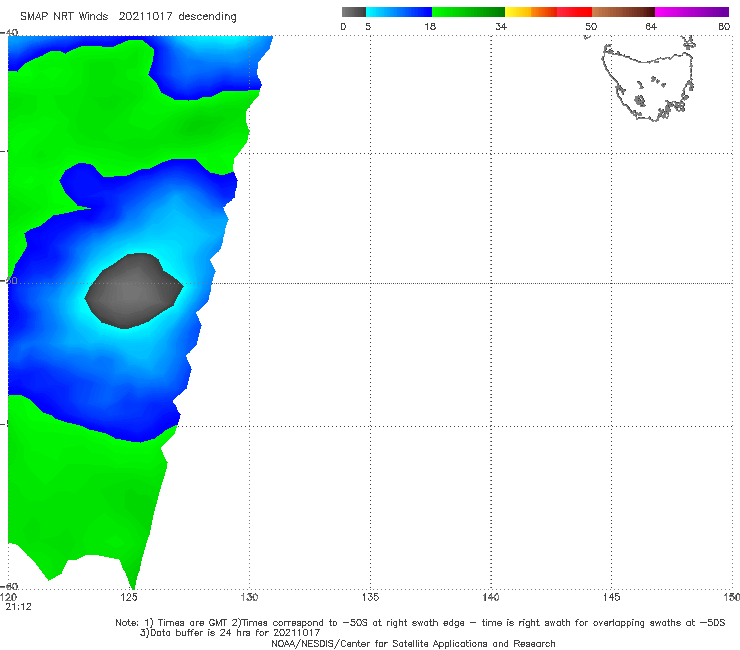Click the 'Note: 1) Times are GMT' line

coord(420,623)
